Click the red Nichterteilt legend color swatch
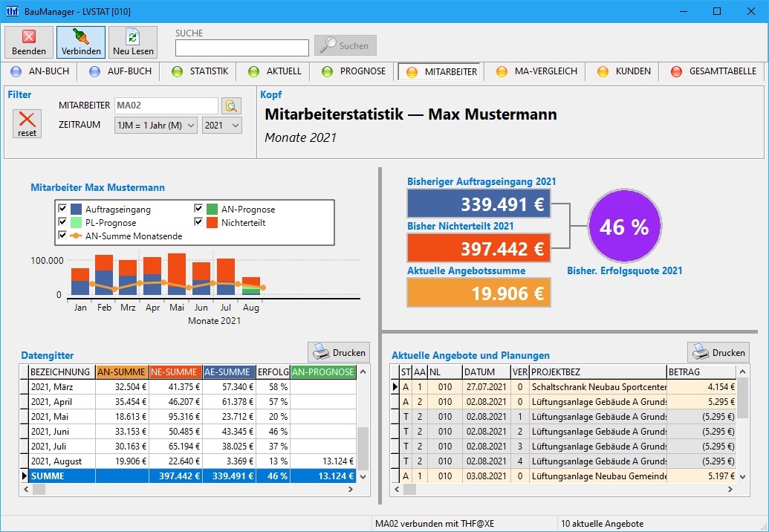The width and height of the screenshot is (769, 532). tap(212, 222)
